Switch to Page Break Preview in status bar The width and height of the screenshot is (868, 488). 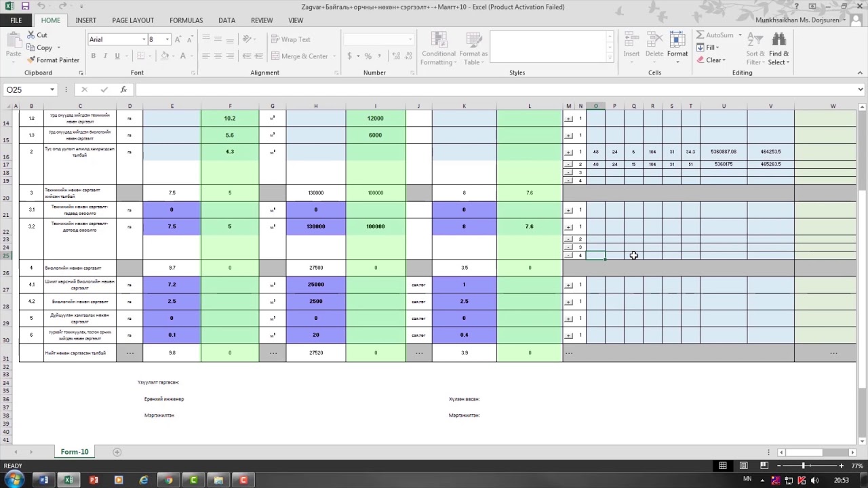(x=764, y=466)
